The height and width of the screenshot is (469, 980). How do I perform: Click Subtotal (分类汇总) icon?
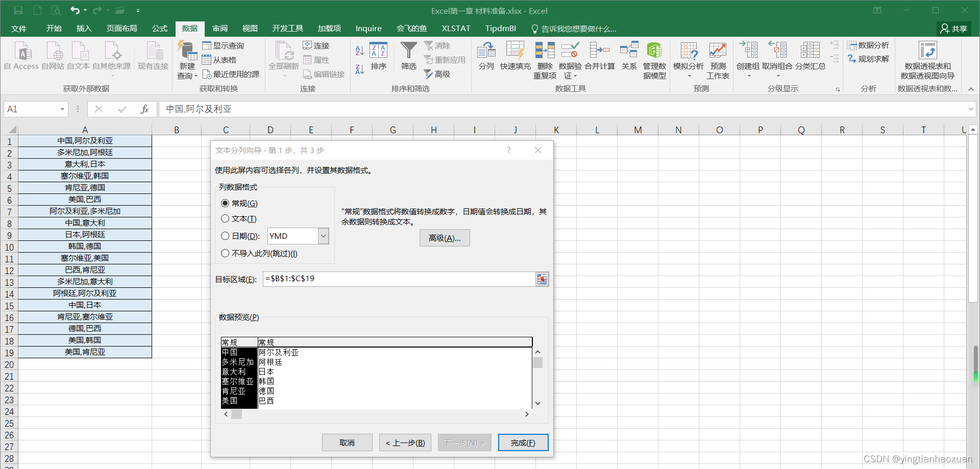810,51
